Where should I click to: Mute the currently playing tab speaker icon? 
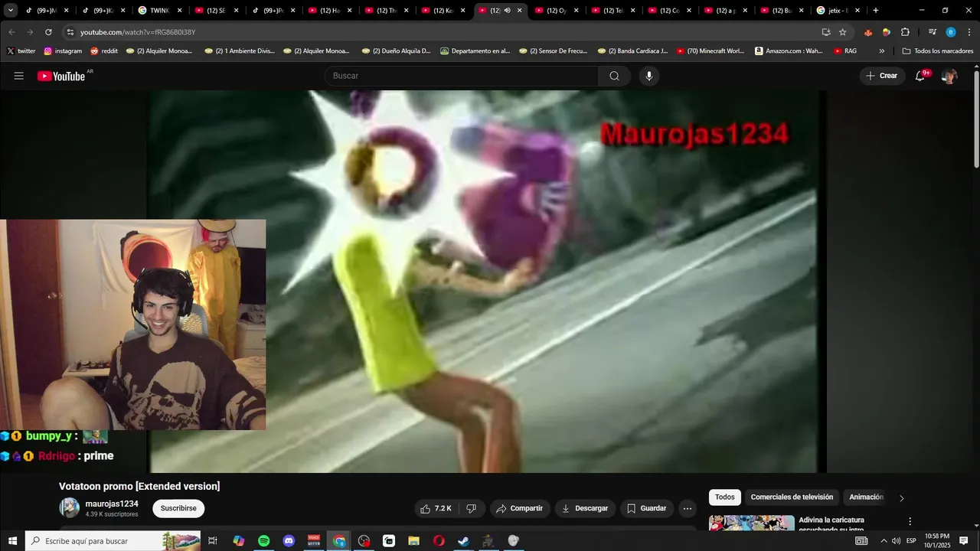[x=507, y=11]
